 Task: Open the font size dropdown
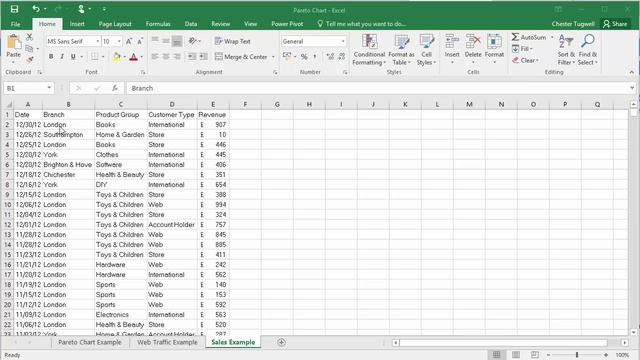[x=119, y=41]
